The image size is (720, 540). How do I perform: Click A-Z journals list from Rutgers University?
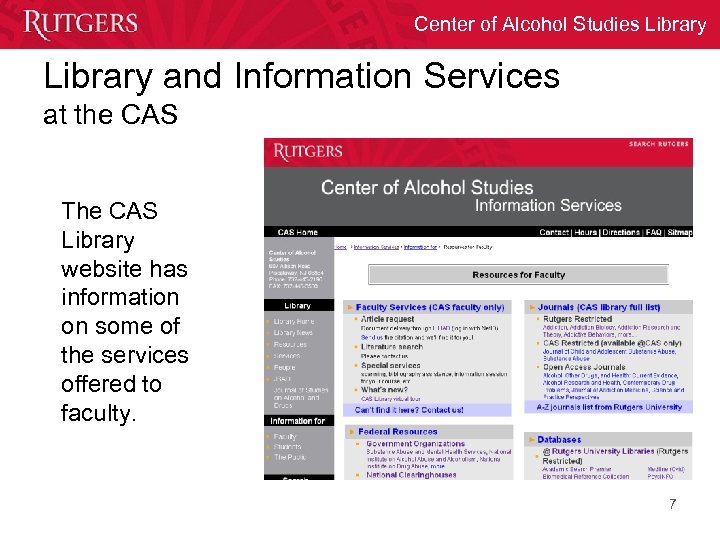(609, 407)
